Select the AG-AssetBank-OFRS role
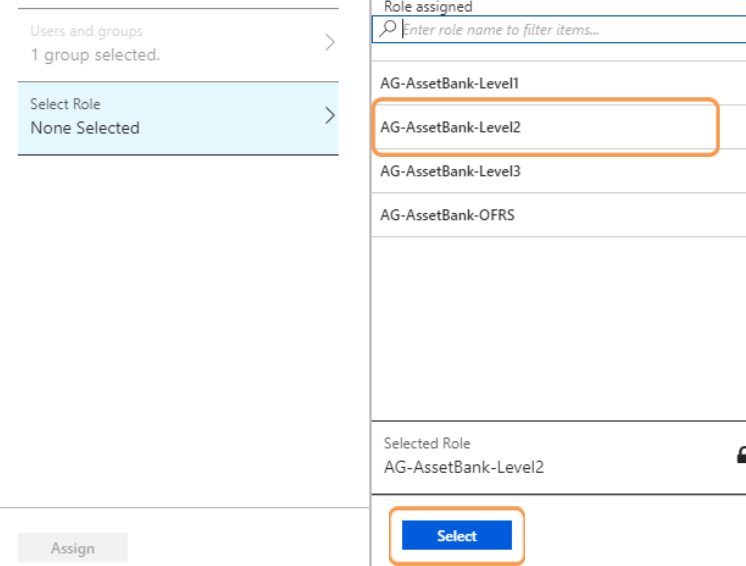 pos(559,215)
